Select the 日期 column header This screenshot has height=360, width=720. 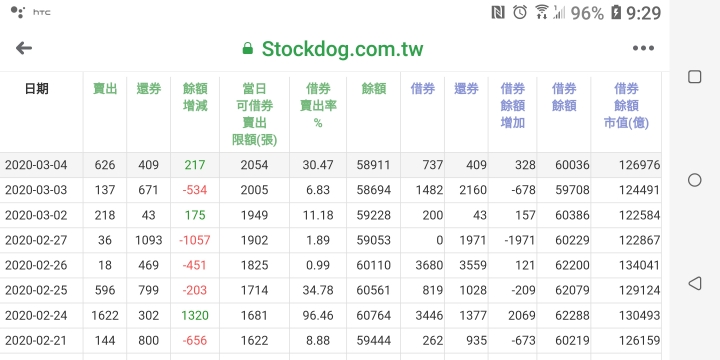pyautogui.click(x=37, y=89)
